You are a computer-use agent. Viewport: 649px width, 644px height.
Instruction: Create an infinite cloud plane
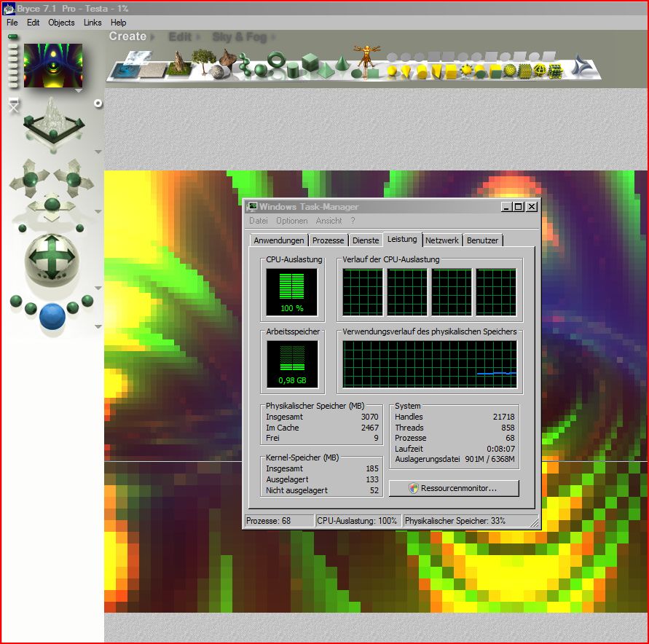pos(138,57)
